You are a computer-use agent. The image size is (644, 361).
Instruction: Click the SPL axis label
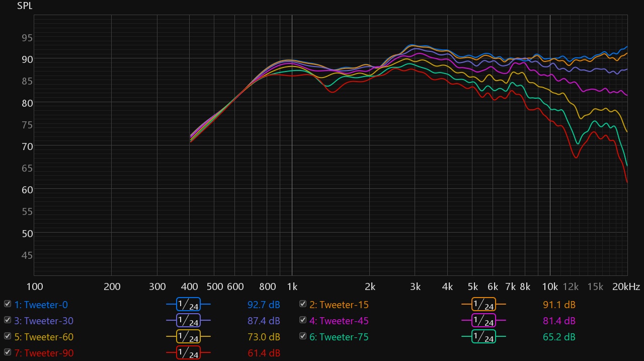point(25,6)
